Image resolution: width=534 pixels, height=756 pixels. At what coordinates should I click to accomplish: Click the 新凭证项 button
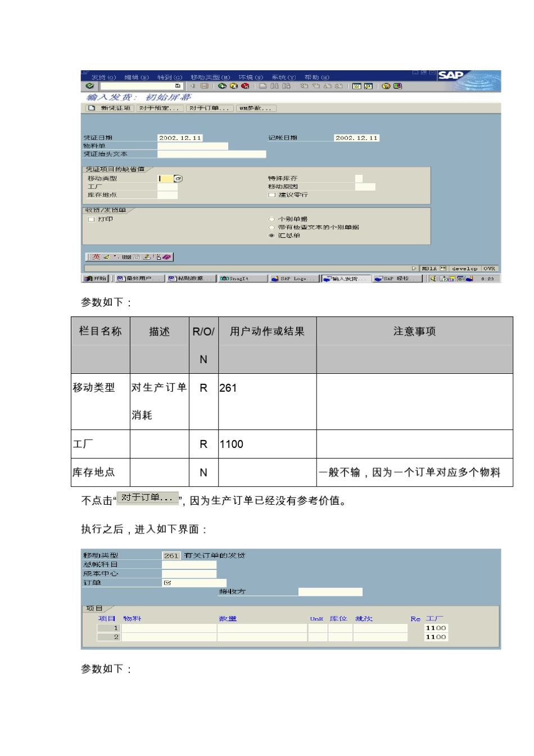[110, 108]
